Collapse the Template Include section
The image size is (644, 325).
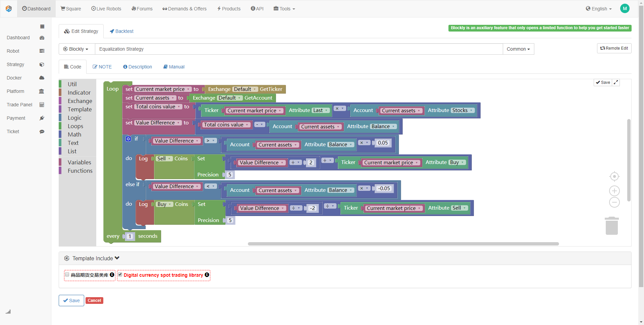117,258
